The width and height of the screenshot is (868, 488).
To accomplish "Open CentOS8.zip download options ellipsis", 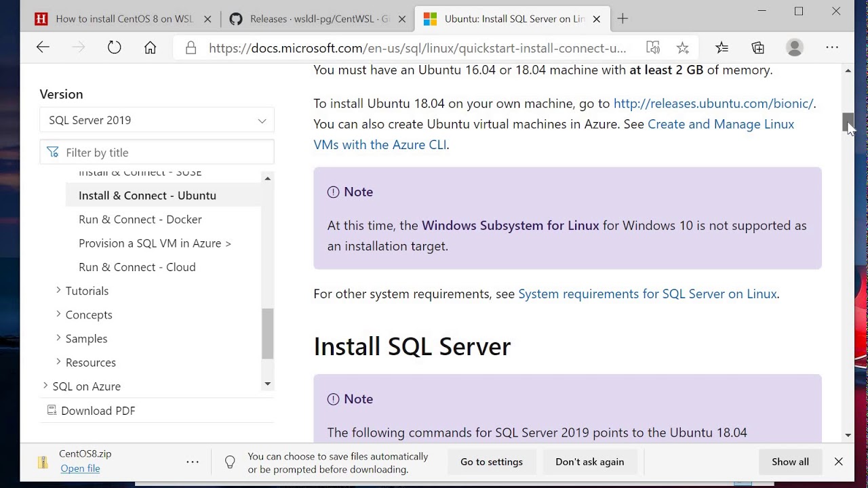I will pos(193,462).
